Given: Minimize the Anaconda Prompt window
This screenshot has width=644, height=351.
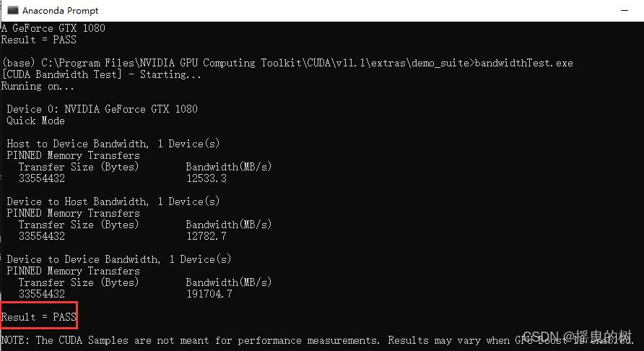Looking at the screenshot, I should [625, 11].
